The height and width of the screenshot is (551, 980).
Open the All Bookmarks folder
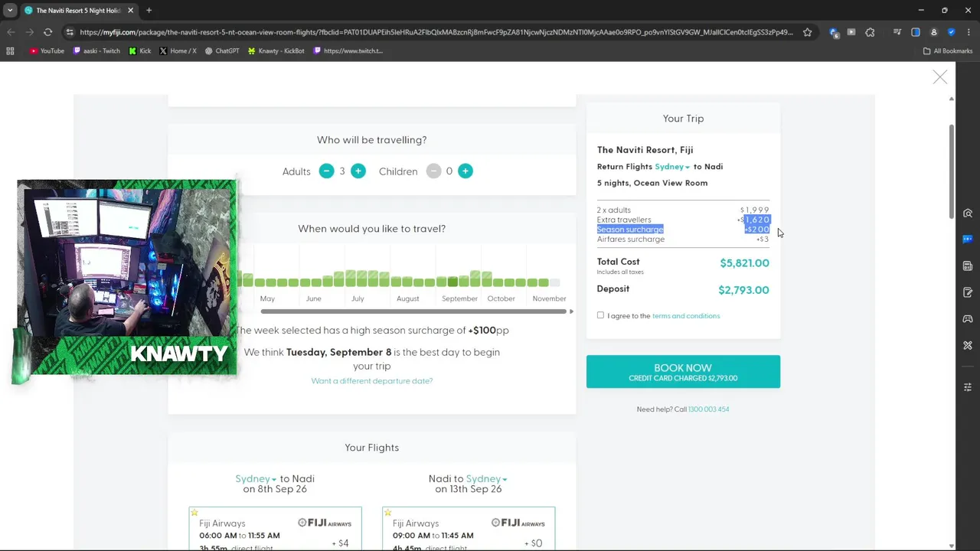point(947,51)
